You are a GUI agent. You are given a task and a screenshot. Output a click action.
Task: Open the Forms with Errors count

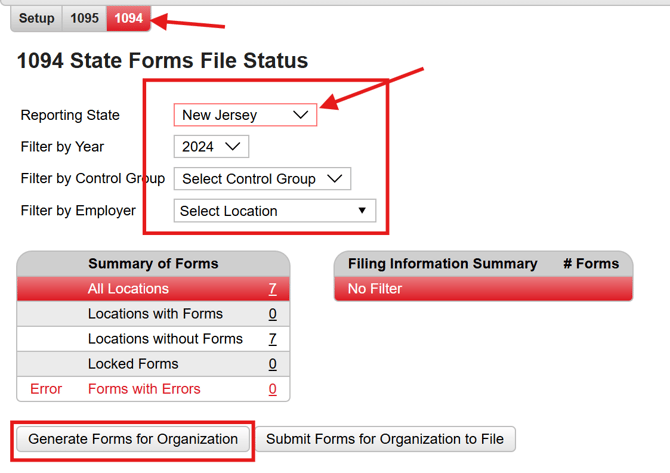pos(272,389)
